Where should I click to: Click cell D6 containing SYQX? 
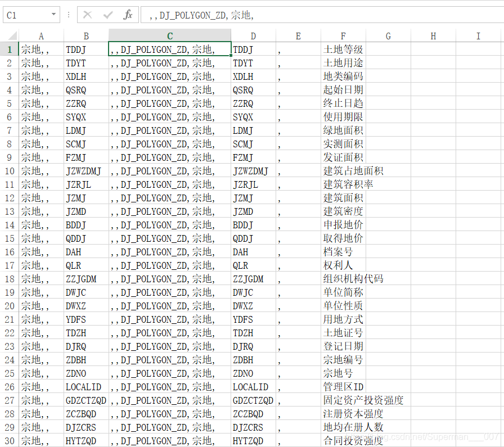pos(253,116)
